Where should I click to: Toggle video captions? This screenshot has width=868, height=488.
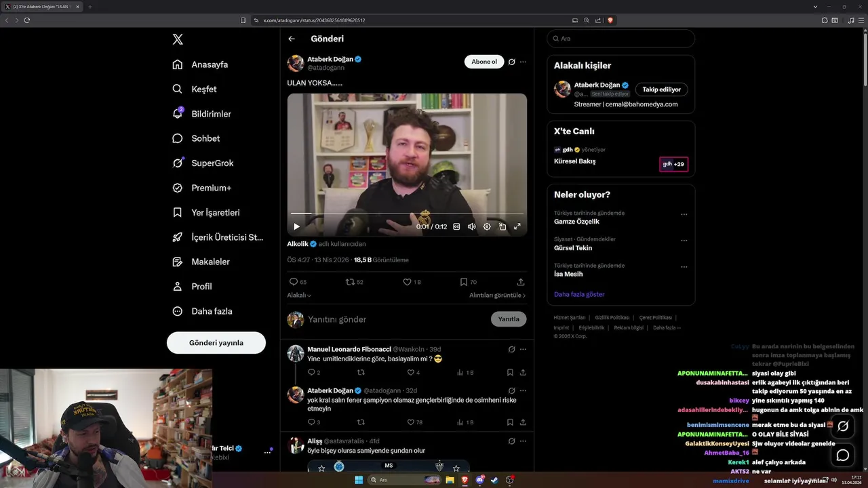[x=456, y=226]
